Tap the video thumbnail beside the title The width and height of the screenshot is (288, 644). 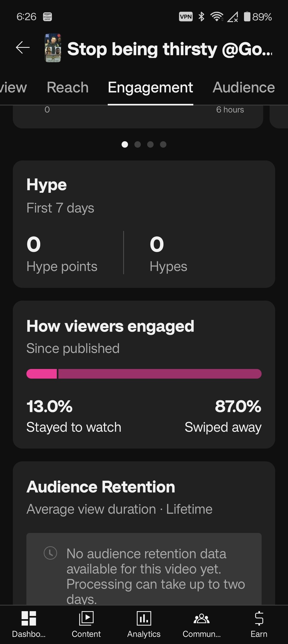click(53, 48)
